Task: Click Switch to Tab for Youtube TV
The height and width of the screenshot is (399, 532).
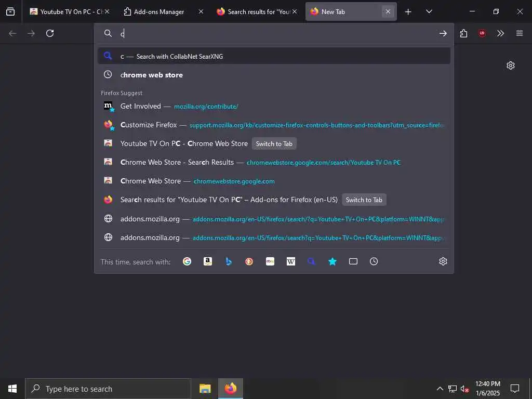Action: [x=274, y=144]
